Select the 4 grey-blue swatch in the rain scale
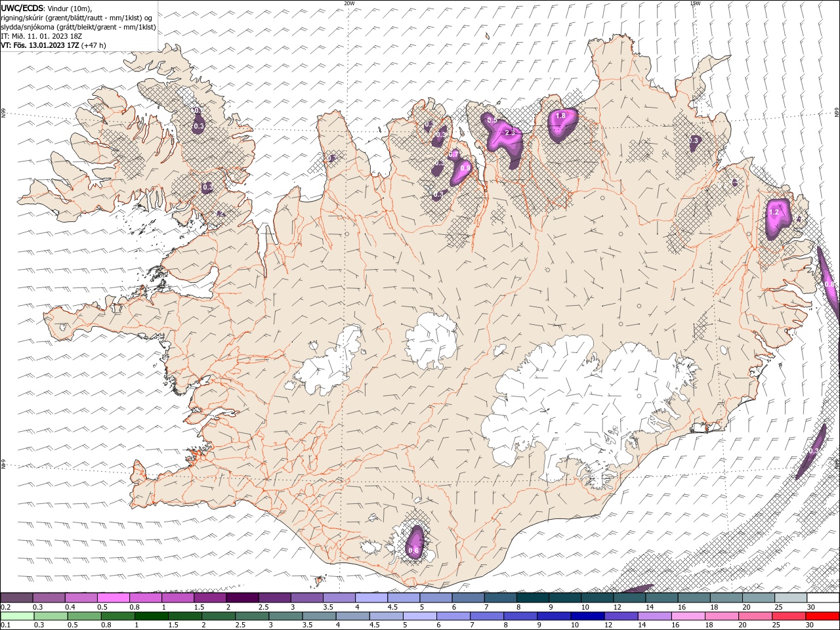This screenshot has height=630, width=840. pos(352,616)
